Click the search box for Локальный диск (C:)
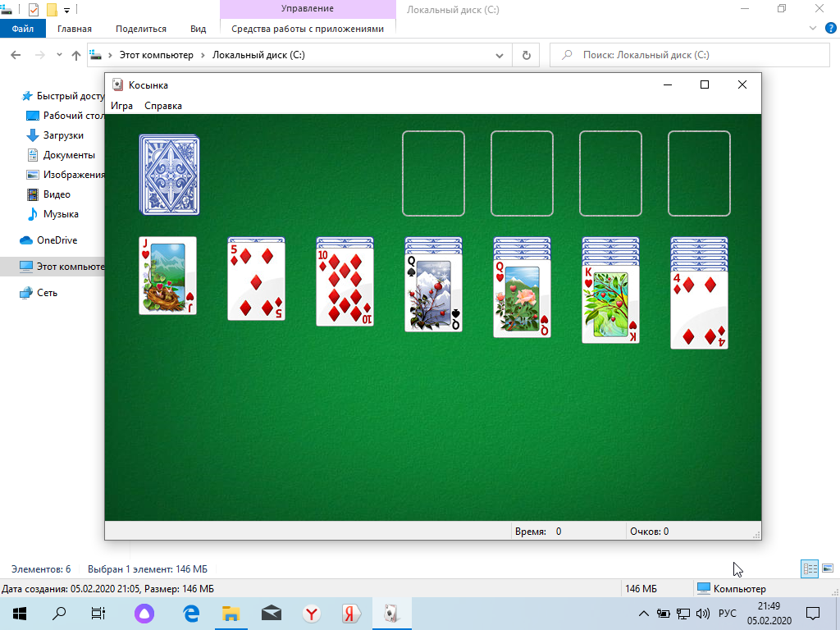The image size is (840, 630). coord(689,55)
